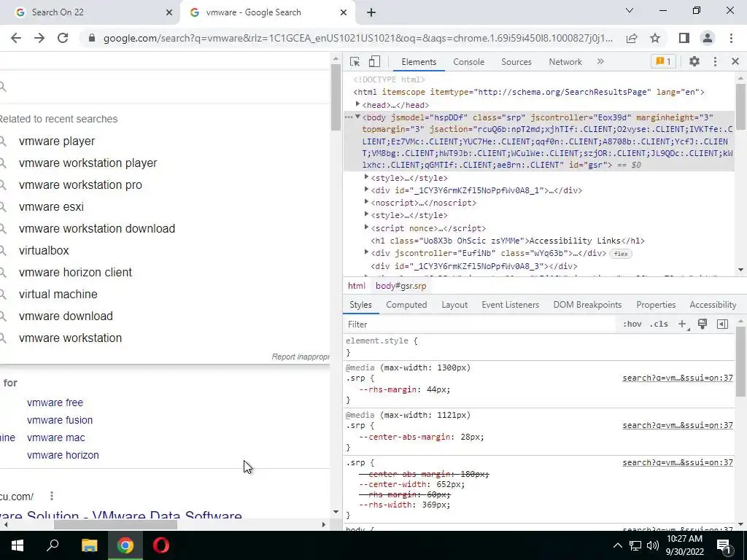Screen dimensions: 747x560
Task: Toggle :hov element state panel
Action: pos(632,324)
